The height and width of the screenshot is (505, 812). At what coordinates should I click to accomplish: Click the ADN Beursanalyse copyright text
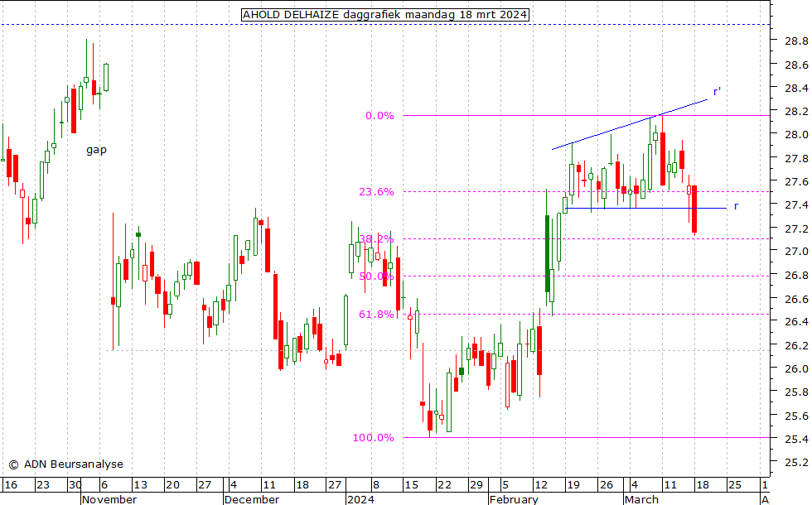pyautogui.click(x=65, y=464)
